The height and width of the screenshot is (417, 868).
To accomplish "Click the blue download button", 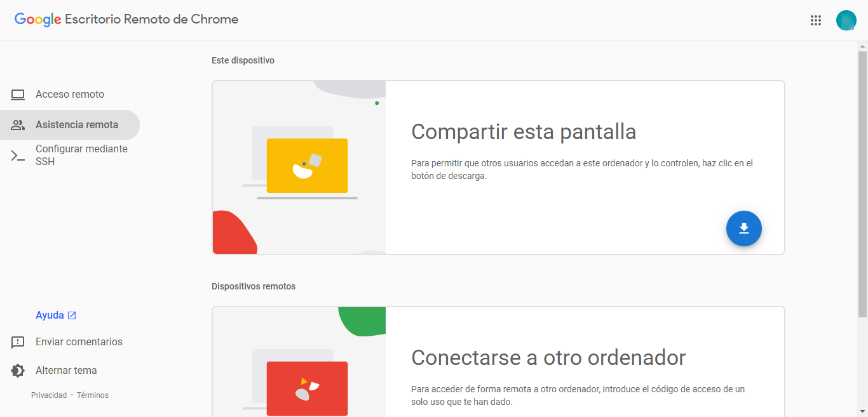I will [743, 228].
